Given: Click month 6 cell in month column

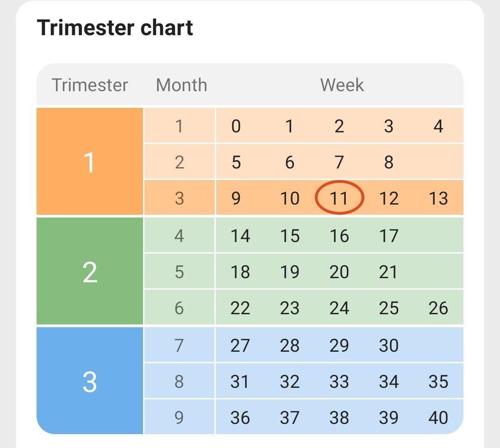Looking at the screenshot, I should [x=179, y=308].
